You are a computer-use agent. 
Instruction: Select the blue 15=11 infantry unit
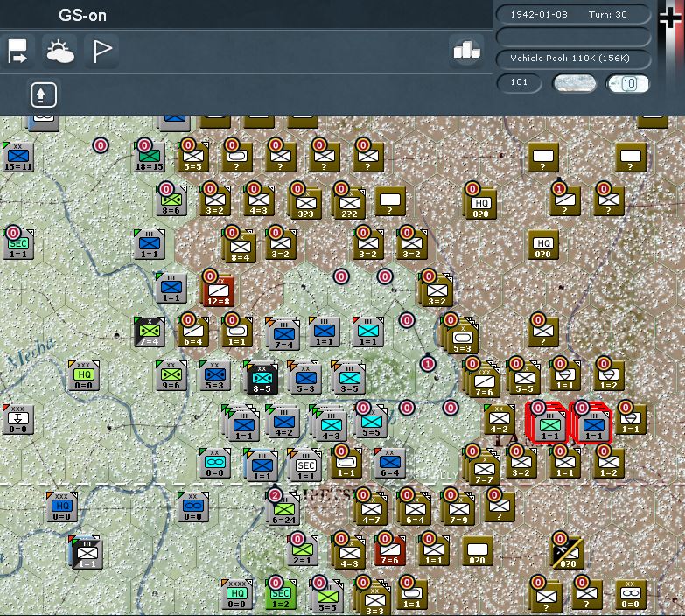click(17, 157)
